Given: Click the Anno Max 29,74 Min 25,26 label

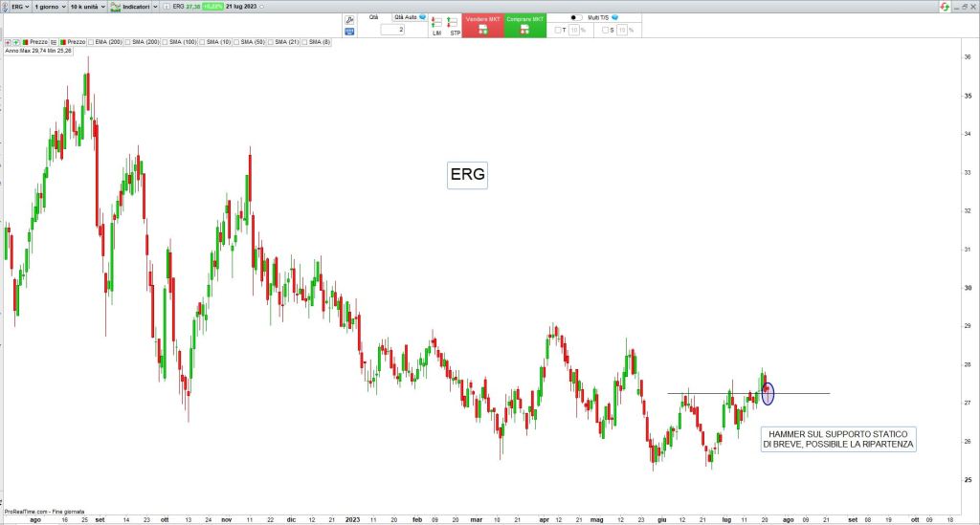Looking at the screenshot, I should pyautogui.click(x=38, y=51).
